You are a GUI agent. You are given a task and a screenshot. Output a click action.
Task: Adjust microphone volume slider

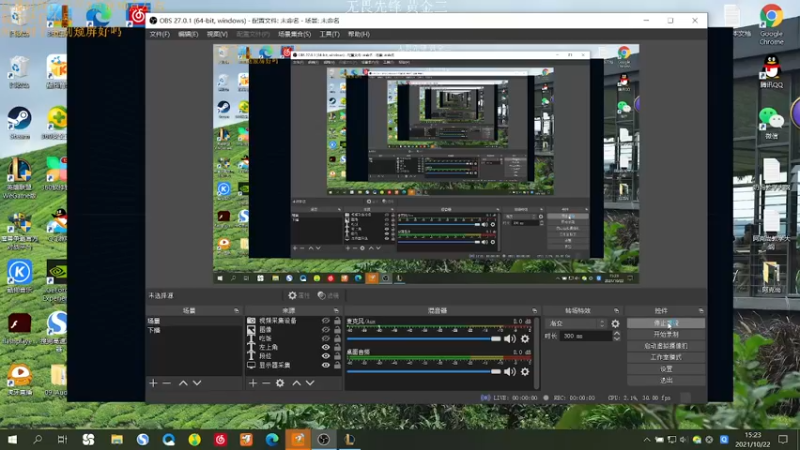pyautogui.click(x=423, y=339)
